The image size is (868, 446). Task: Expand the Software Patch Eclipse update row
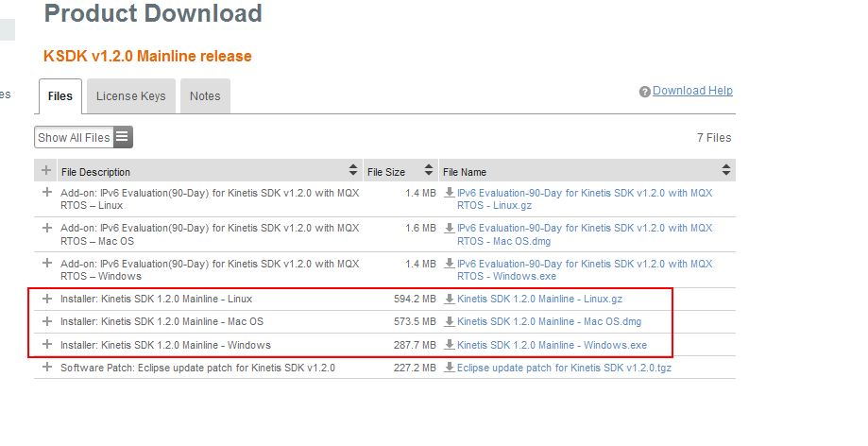point(47,367)
